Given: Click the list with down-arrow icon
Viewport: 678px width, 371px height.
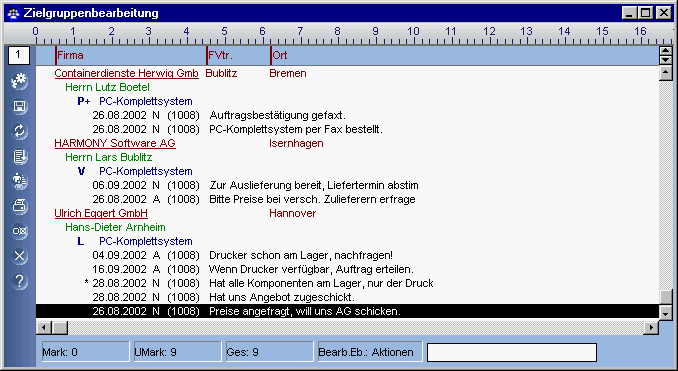Looking at the screenshot, I should (19, 156).
